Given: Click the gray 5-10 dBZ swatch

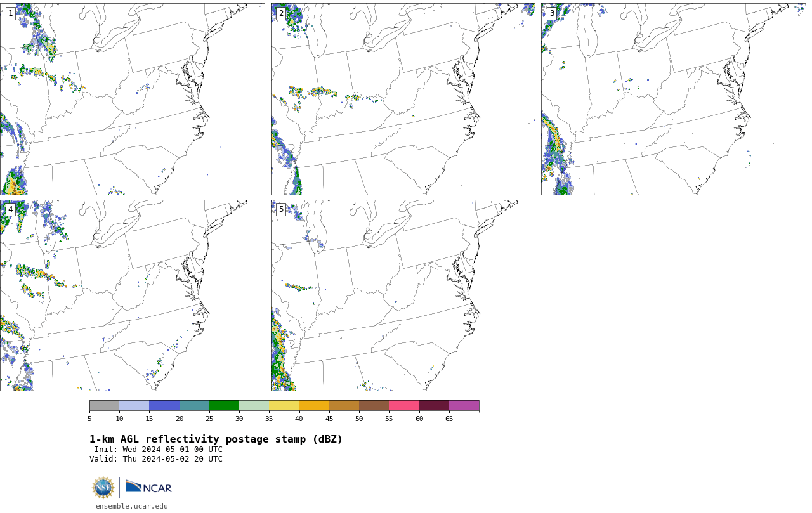Looking at the screenshot, I should click(104, 406).
